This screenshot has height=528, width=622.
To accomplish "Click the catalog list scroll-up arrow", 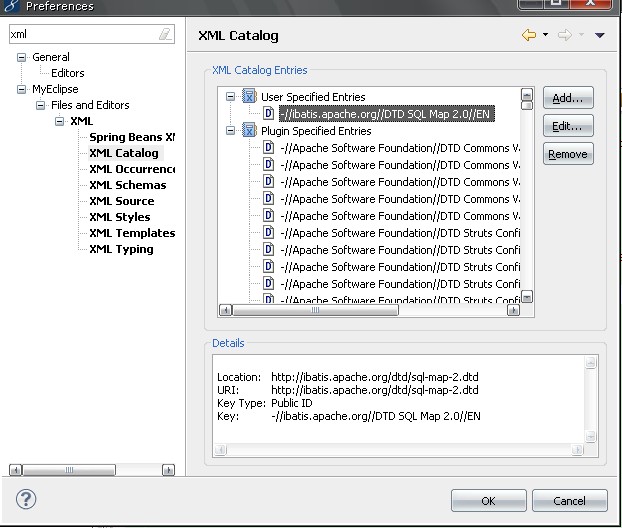I will [527, 94].
